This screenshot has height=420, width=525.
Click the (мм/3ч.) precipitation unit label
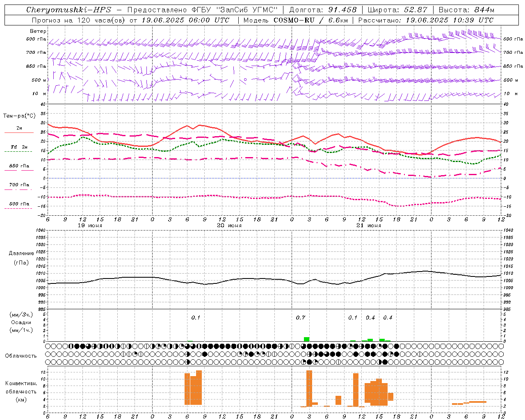point(21,315)
